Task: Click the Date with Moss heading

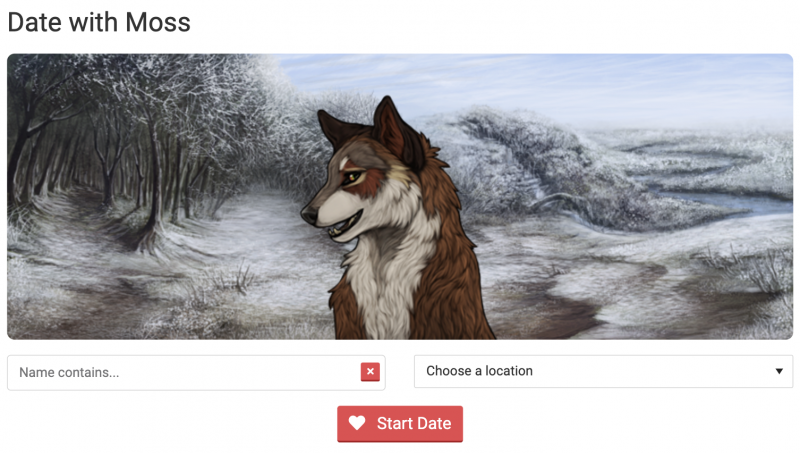Action: coord(99,22)
